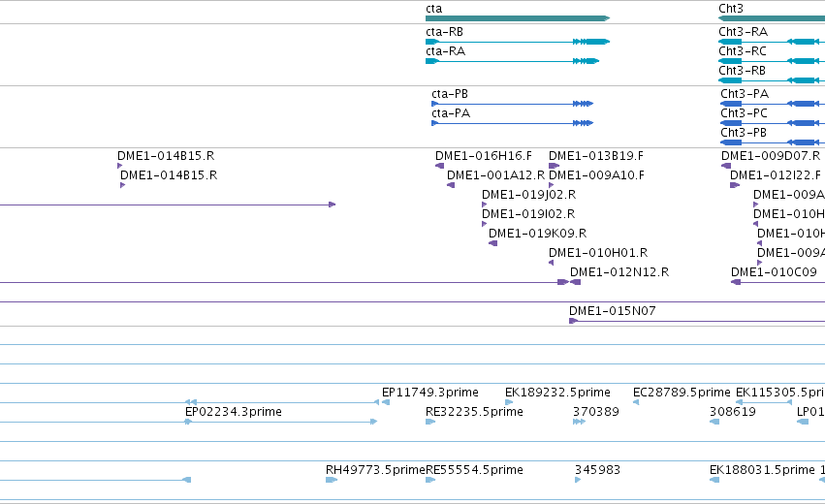Select EK189232.5prime EST
Image resolution: width=825 pixels, height=504 pixels.
[557, 393]
